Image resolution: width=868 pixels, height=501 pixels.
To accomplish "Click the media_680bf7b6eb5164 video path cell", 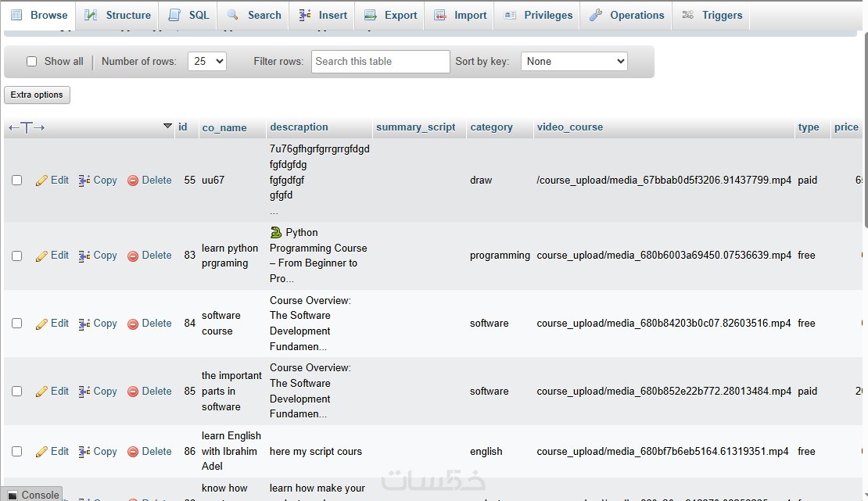I will (x=662, y=451).
